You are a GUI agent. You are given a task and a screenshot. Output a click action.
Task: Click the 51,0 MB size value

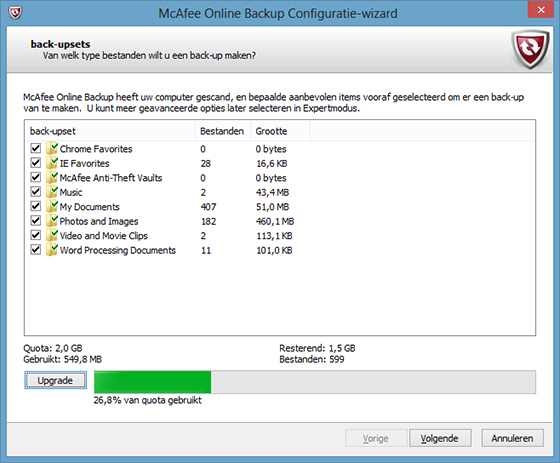click(x=272, y=207)
